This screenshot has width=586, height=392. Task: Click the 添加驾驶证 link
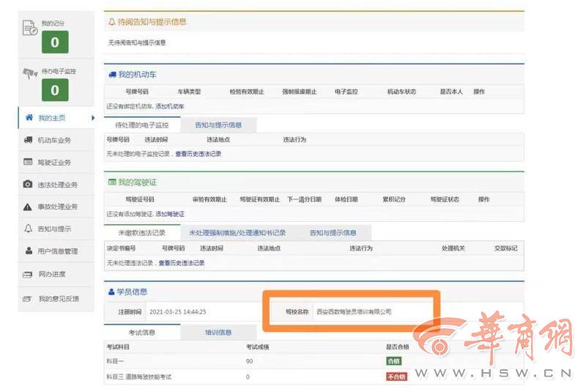coord(170,214)
